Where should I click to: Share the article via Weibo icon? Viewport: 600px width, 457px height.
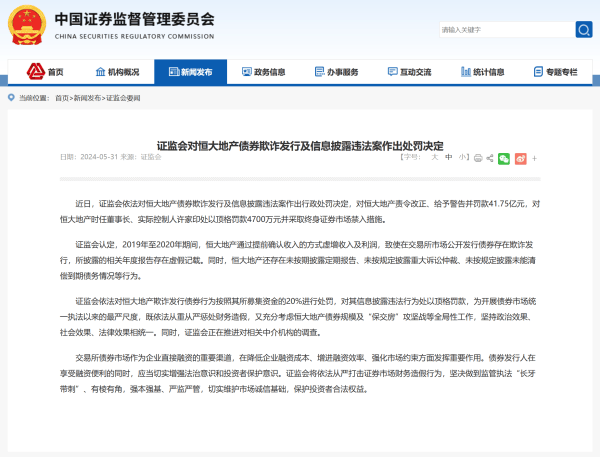pyautogui.click(x=520, y=158)
